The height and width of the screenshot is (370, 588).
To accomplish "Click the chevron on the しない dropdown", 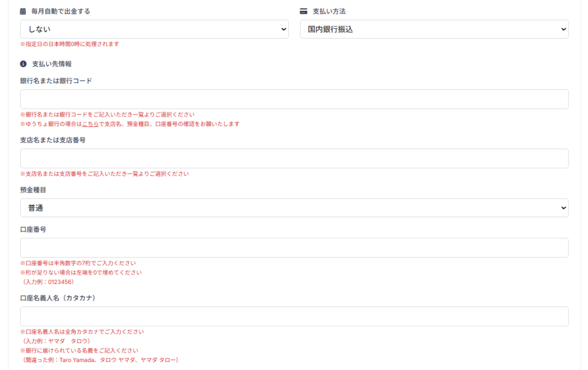I will [283, 29].
